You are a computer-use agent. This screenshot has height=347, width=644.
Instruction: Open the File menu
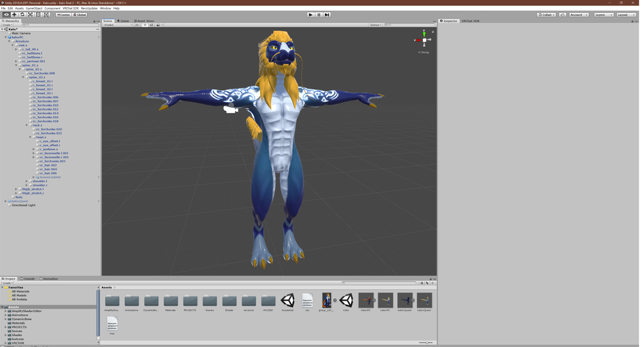click(3, 8)
